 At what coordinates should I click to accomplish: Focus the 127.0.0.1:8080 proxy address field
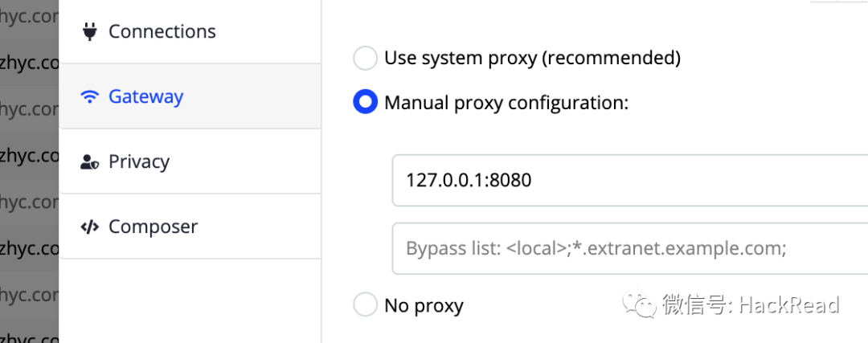(x=627, y=180)
